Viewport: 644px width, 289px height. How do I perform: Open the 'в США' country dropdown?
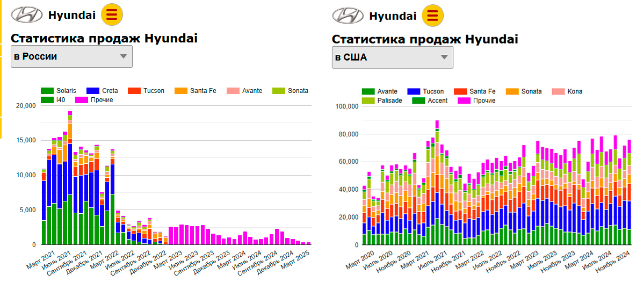(393, 57)
